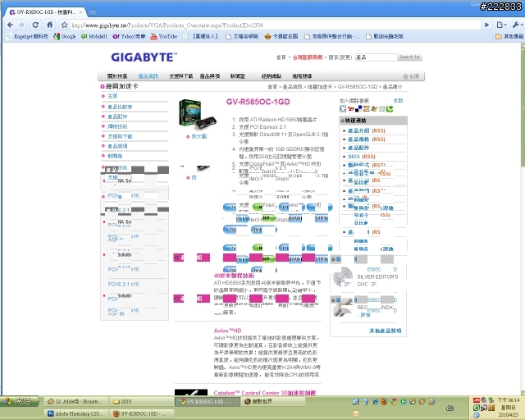
Task: Click the Windows Start button
Action: (x=20, y=401)
